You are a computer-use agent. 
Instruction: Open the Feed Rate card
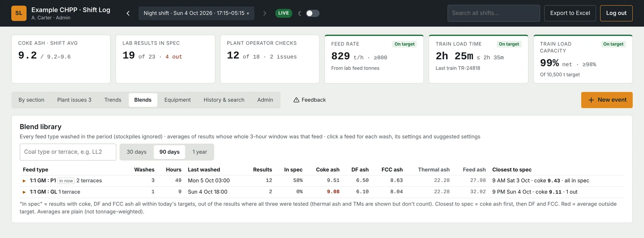tap(374, 59)
